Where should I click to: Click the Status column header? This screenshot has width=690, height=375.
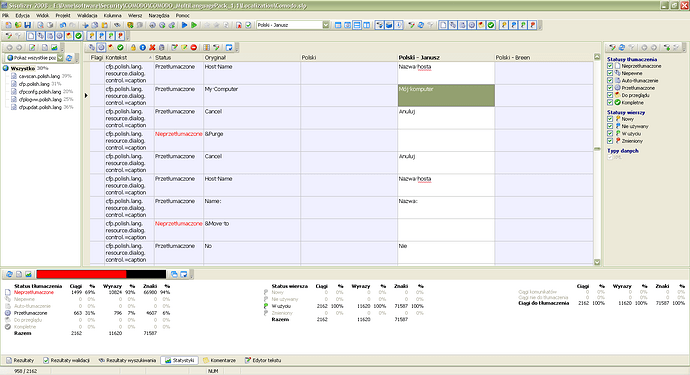178,58
